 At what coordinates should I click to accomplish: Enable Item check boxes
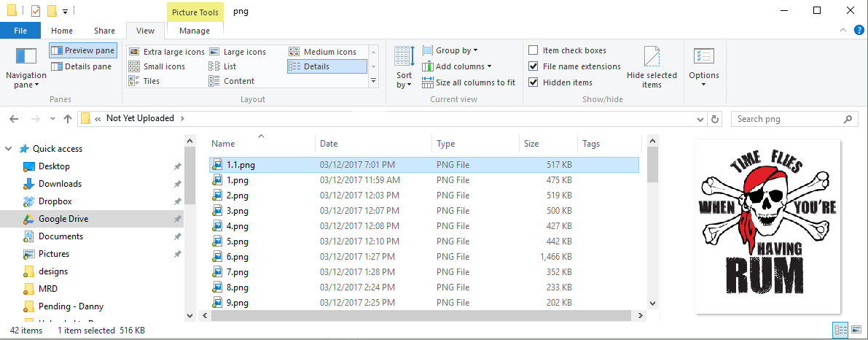[533, 50]
